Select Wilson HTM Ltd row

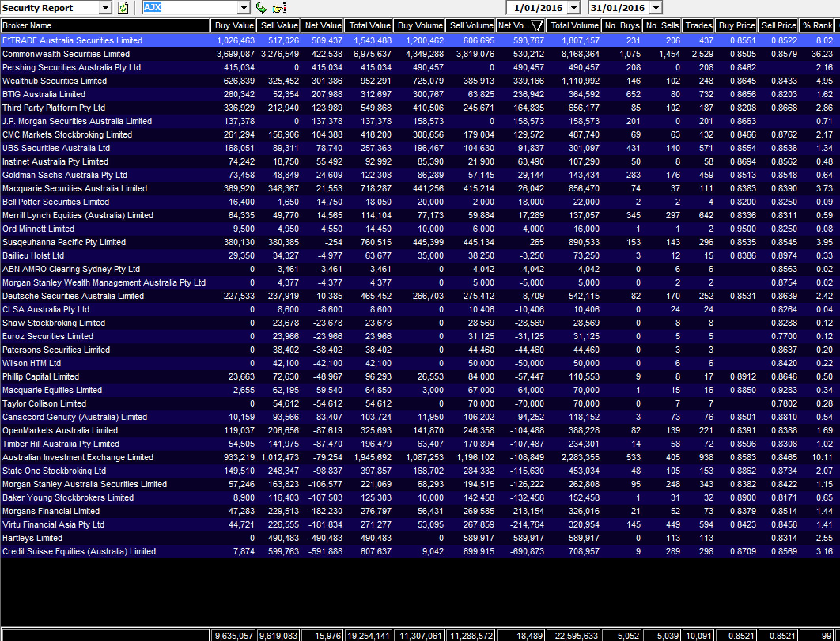(420, 363)
